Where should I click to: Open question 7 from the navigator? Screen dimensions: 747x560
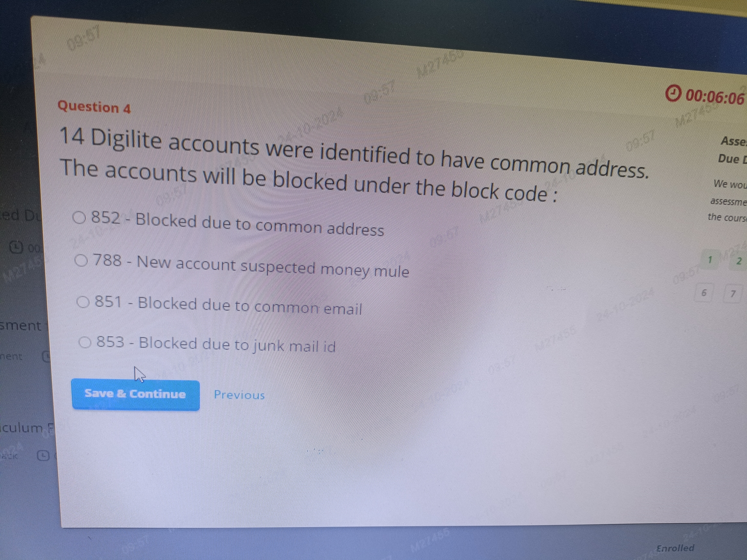(732, 294)
